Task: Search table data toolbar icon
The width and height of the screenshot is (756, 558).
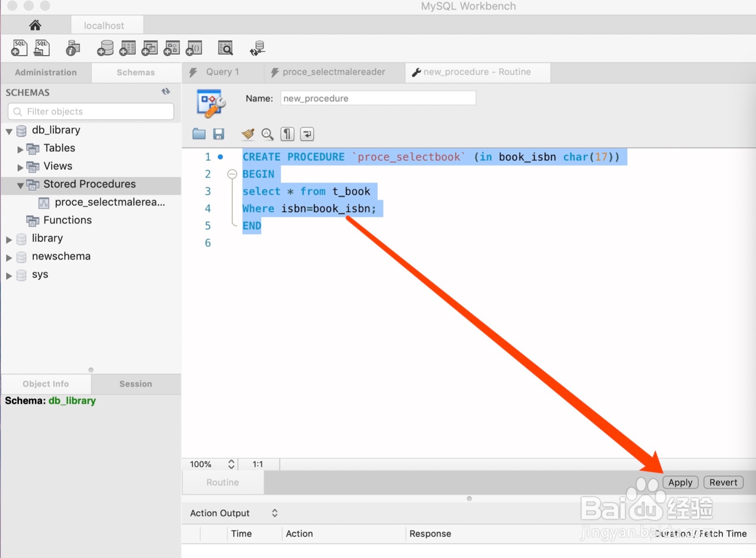Action: pos(225,48)
